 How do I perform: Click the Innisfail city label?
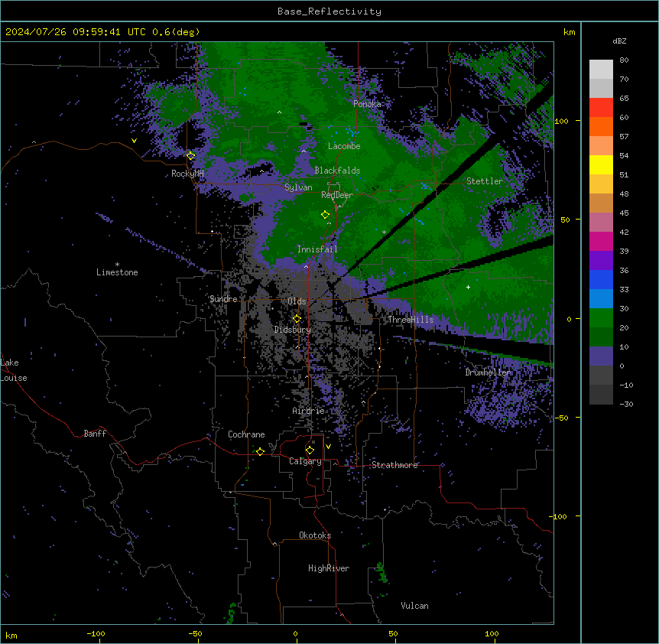[317, 249]
